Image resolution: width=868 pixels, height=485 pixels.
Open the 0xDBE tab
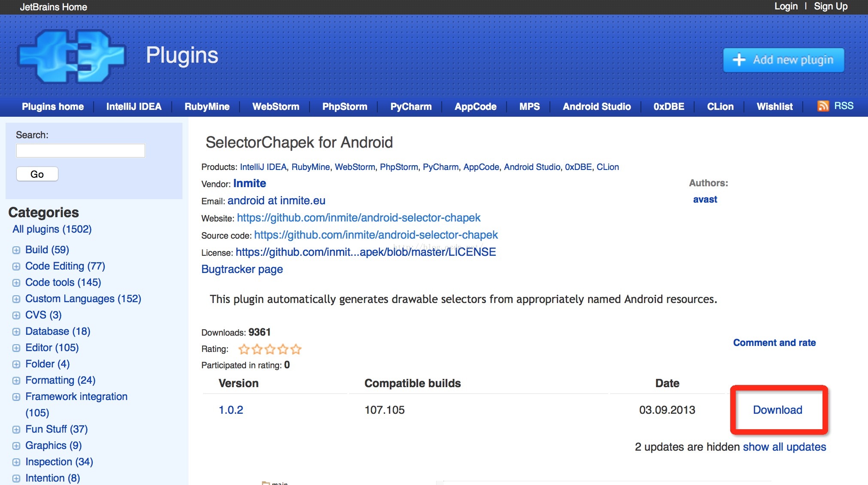[x=669, y=106]
